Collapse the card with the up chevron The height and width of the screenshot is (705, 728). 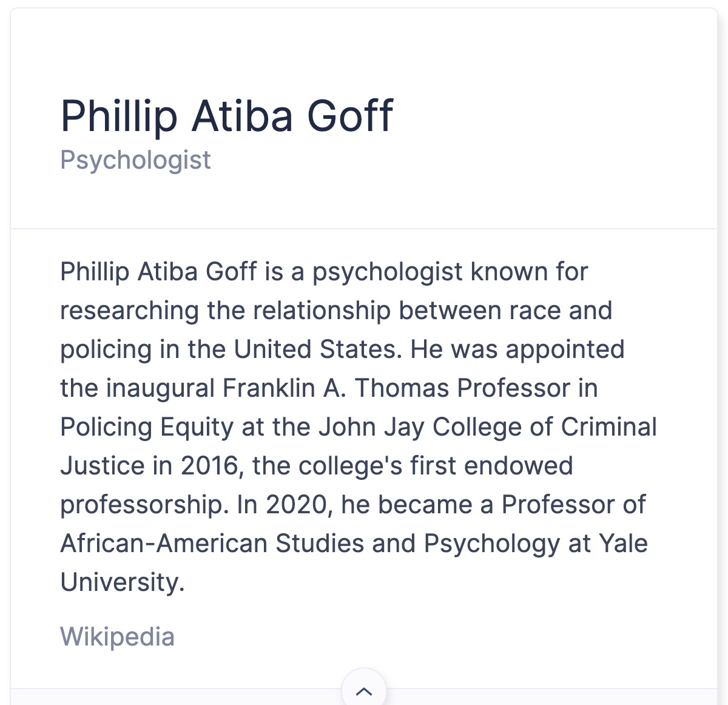(x=363, y=691)
